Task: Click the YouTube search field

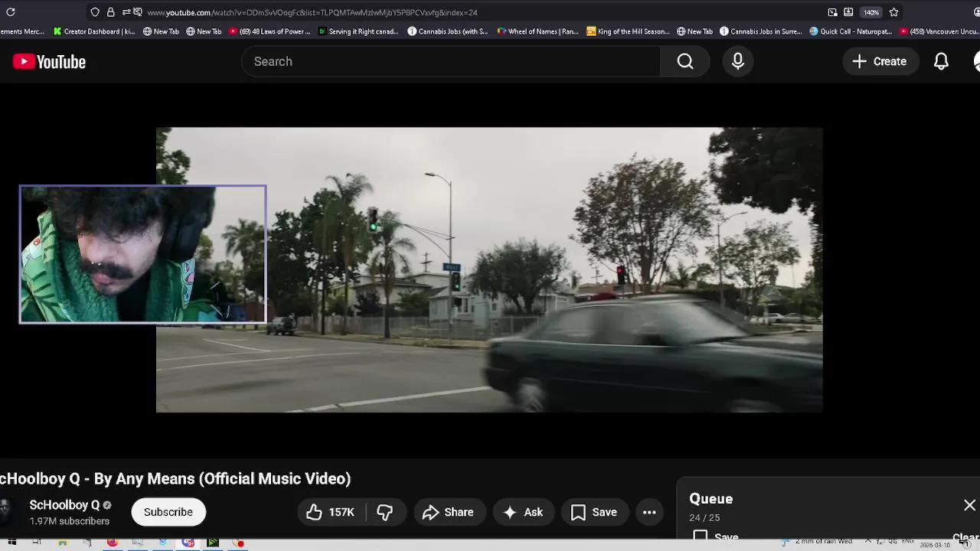Action: [451, 61]
